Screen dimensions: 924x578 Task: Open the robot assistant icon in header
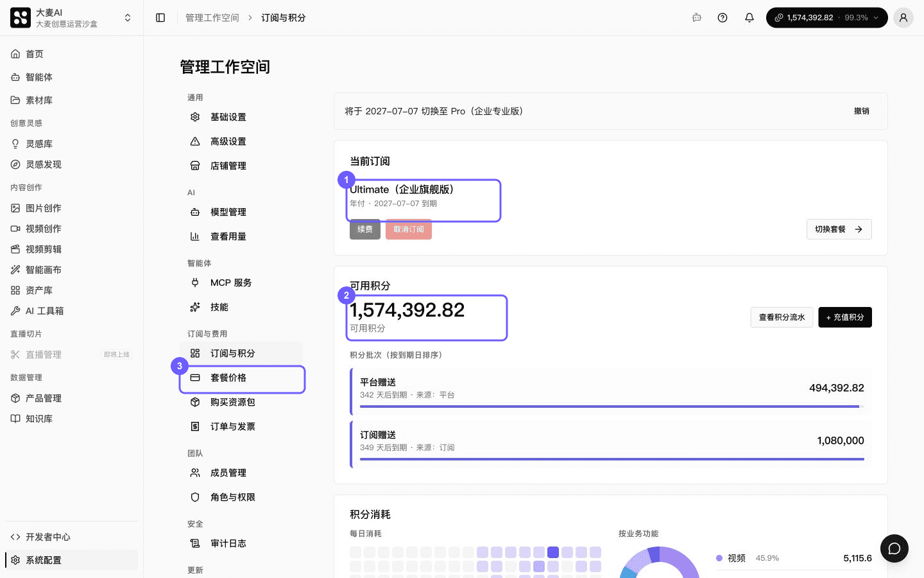click(697, 18)
